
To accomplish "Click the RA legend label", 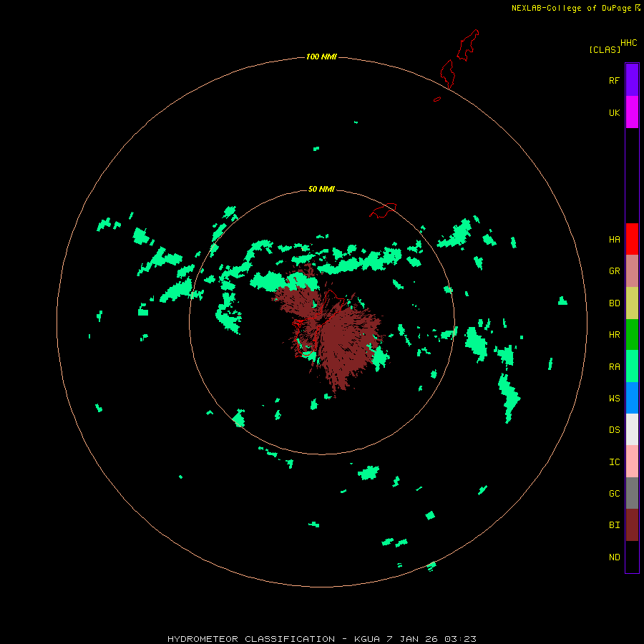I will [614, 366].
